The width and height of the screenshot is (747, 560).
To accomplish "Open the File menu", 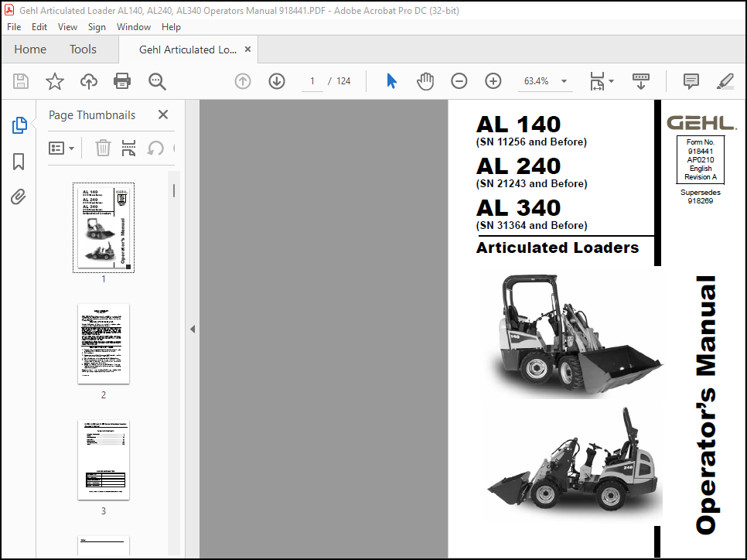I will [x=14, y=27].
